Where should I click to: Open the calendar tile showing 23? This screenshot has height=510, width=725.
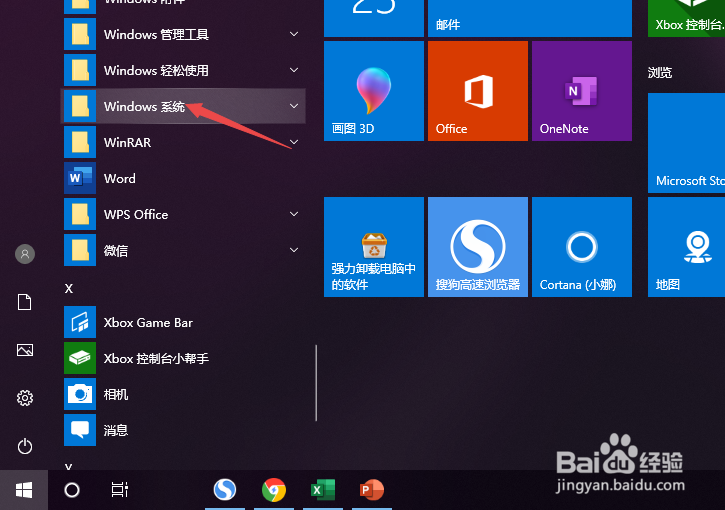[x=374, y=18]
